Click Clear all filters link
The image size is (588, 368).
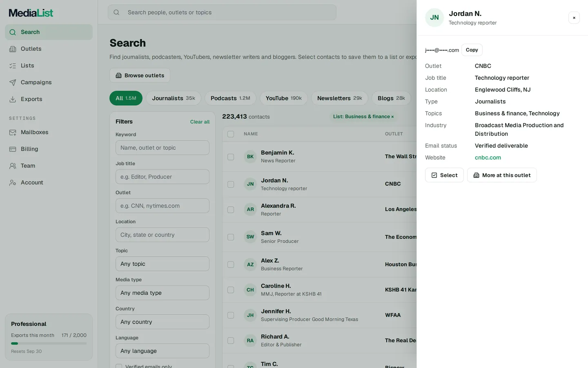point(200,122)
